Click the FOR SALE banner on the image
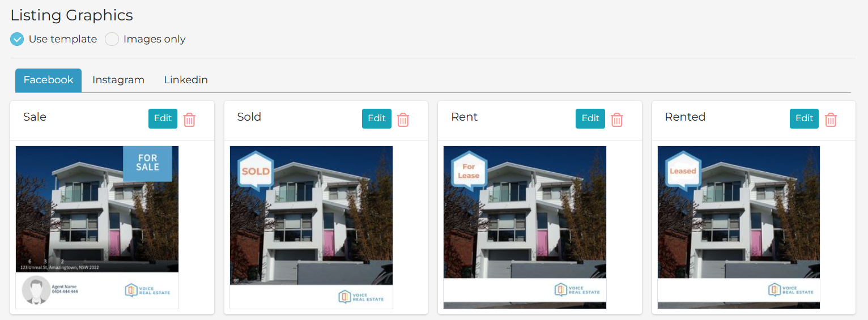This screenshot has width=868, height=320. (147, 163)
